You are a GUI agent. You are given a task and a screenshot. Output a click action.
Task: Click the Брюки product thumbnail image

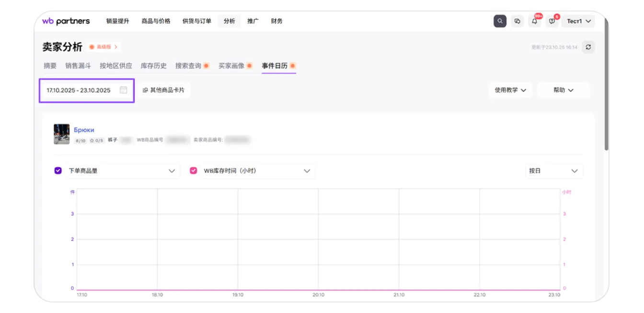point(62,134)
